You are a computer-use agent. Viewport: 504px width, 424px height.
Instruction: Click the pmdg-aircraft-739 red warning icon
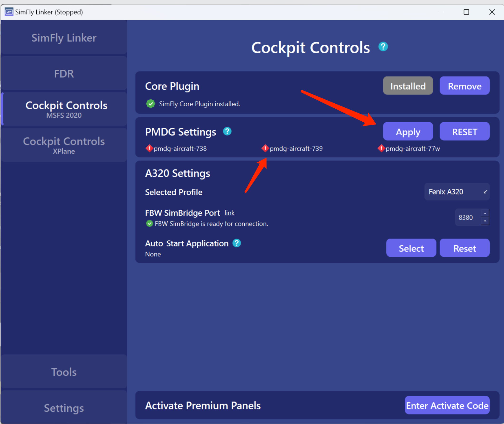[265, 148]
